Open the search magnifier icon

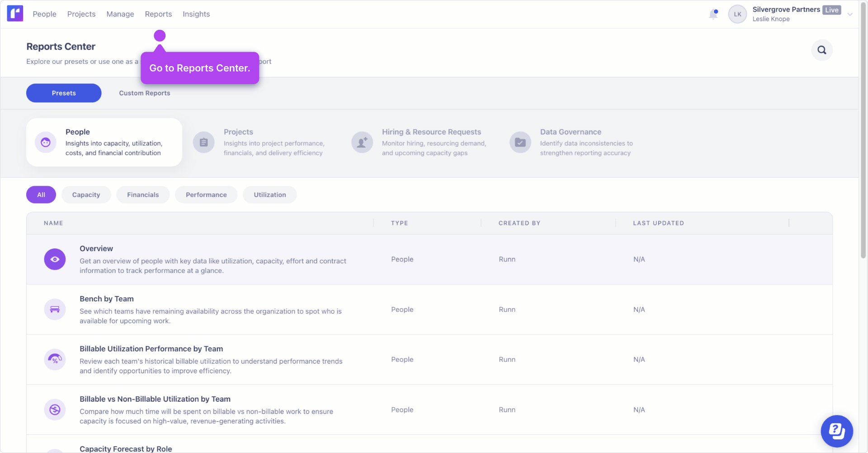click(822, 50)
